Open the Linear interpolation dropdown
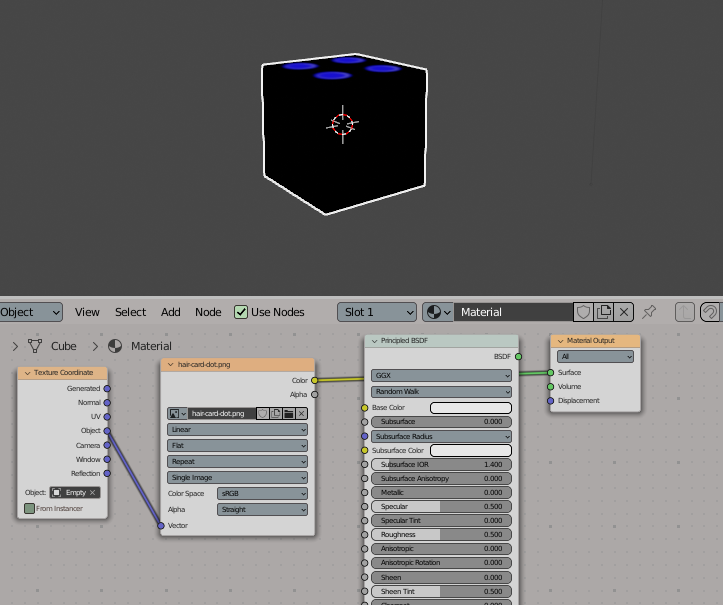The image size is (723, 605). (x=237, y=429)
